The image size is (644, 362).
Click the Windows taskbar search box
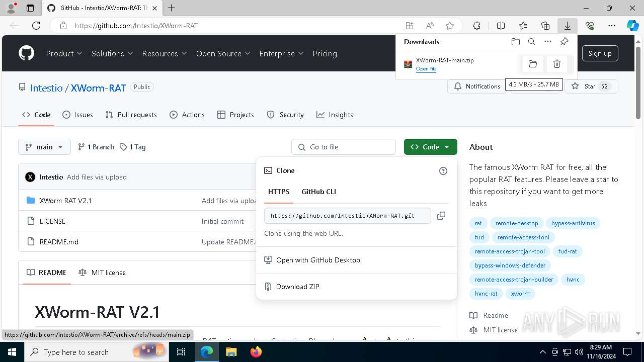pos(97,352)
